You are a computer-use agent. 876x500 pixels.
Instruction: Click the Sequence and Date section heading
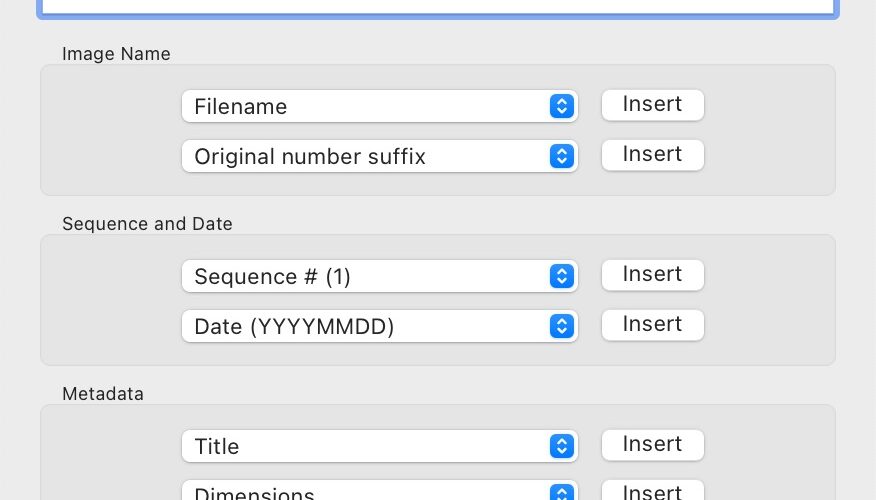click(147, 223)
